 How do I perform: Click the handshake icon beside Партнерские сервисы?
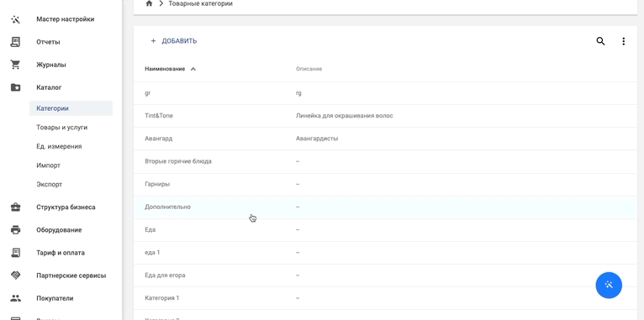tap(16, 275)
